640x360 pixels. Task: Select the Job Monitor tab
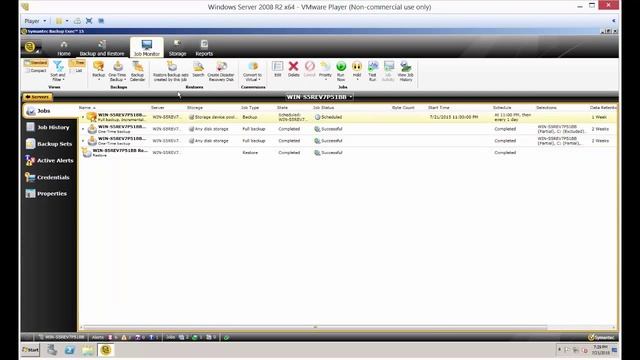click(x=147, y=48)
